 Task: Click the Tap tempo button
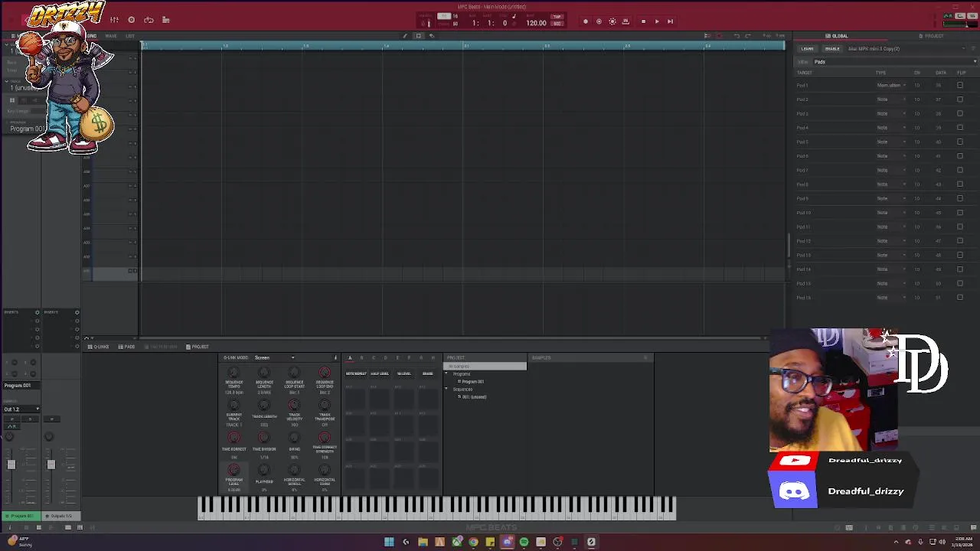point(557,17)
